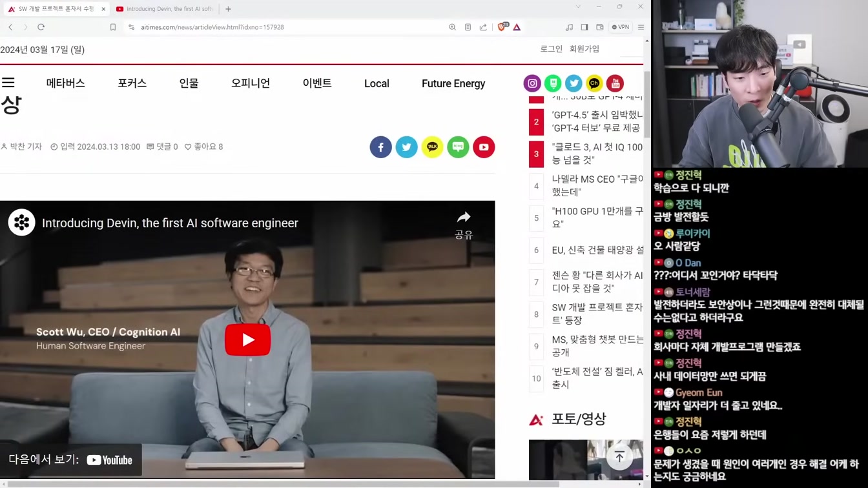Image resolution: width=868 pixels, height=488 pixels.
Task: Bookmark this page with the bookmark icon
Action: pos(113,27)
